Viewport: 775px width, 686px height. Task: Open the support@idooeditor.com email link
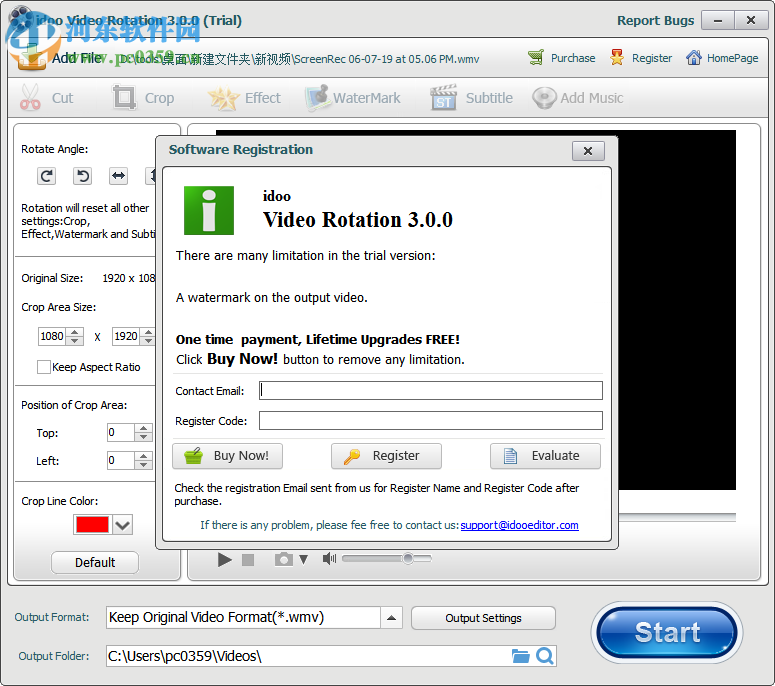(x=519, y=525)
